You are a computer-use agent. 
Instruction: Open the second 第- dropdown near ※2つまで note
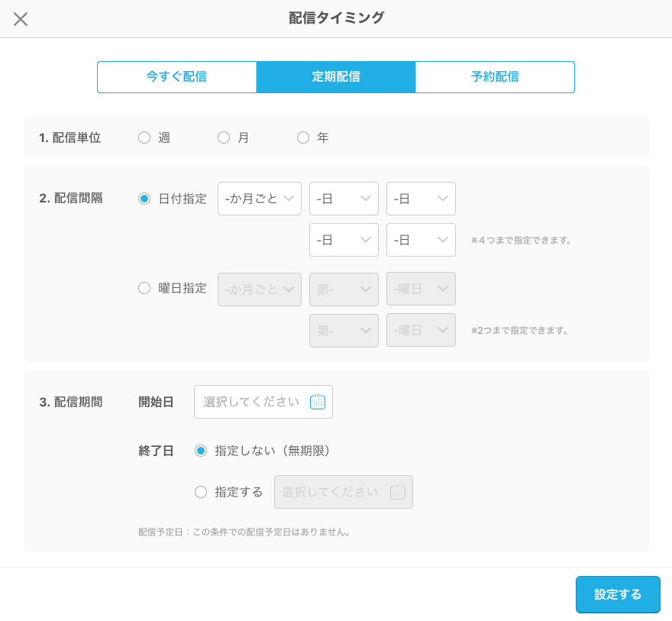tap(344, 331)
